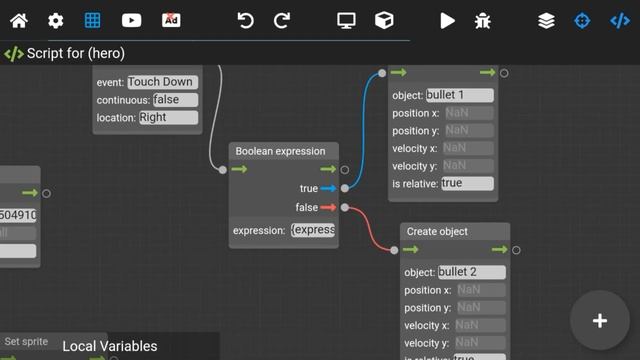The image size is (640, 360).
Task: Open the event field Touch Down
Action: coord(163,82)
